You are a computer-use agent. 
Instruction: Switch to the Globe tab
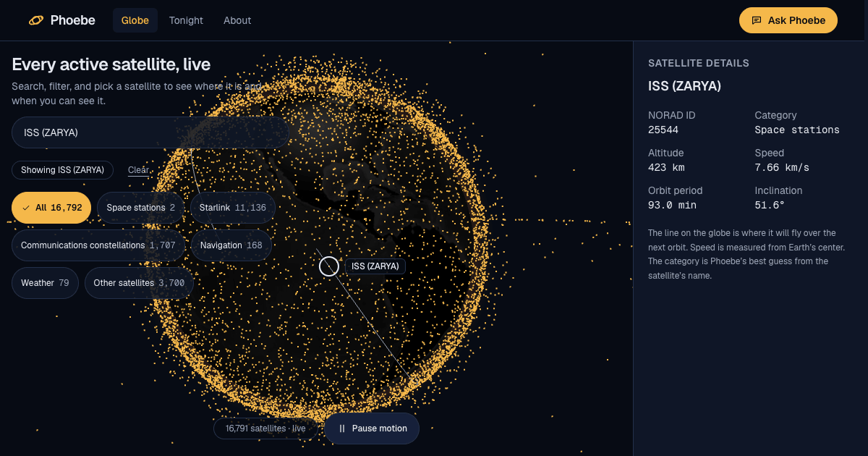[x=135, y=20]
